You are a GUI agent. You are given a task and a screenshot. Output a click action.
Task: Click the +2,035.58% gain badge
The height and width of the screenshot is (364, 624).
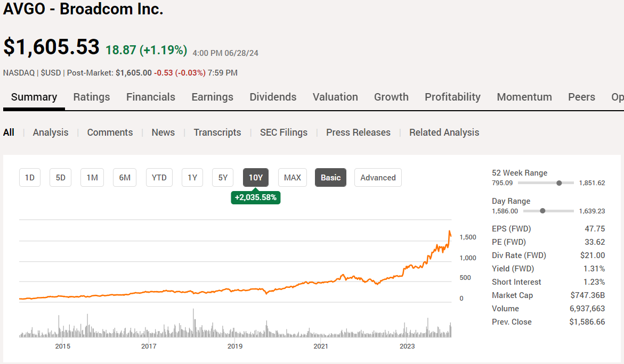click(x=255, y=197)
